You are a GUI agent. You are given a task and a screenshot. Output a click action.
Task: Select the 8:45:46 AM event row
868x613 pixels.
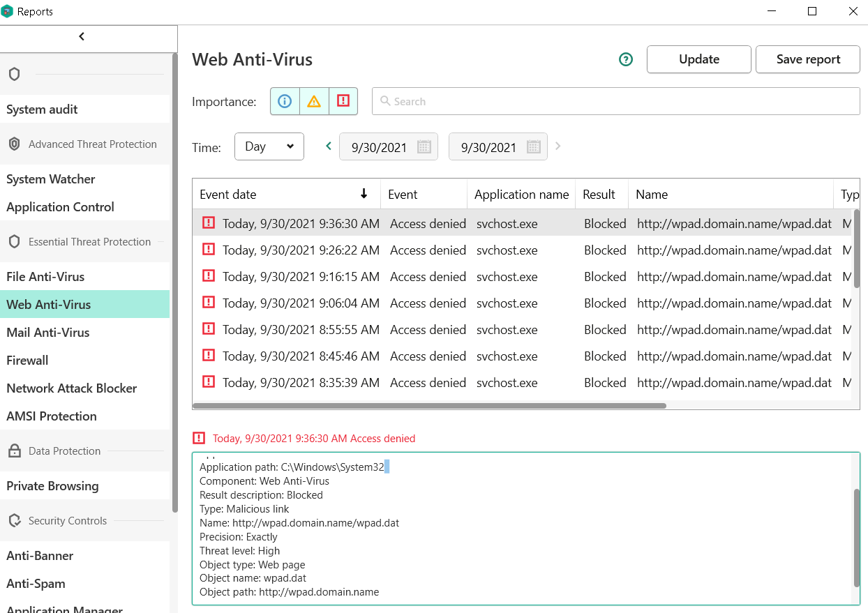(x=522, y=356)
